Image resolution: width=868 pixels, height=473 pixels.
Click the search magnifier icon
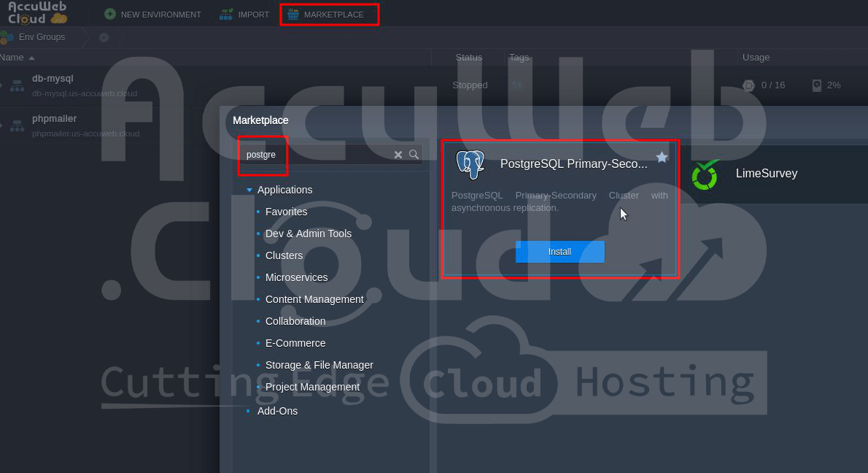tap(414, 155)
